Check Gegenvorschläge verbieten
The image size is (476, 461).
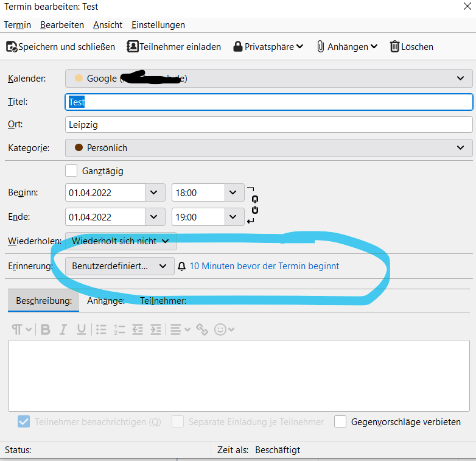click(340, 421)
